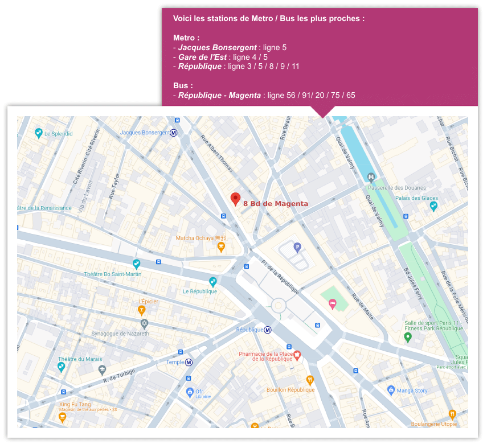
Task: Click the Manga Story shop marker
Action: (391, 391)
